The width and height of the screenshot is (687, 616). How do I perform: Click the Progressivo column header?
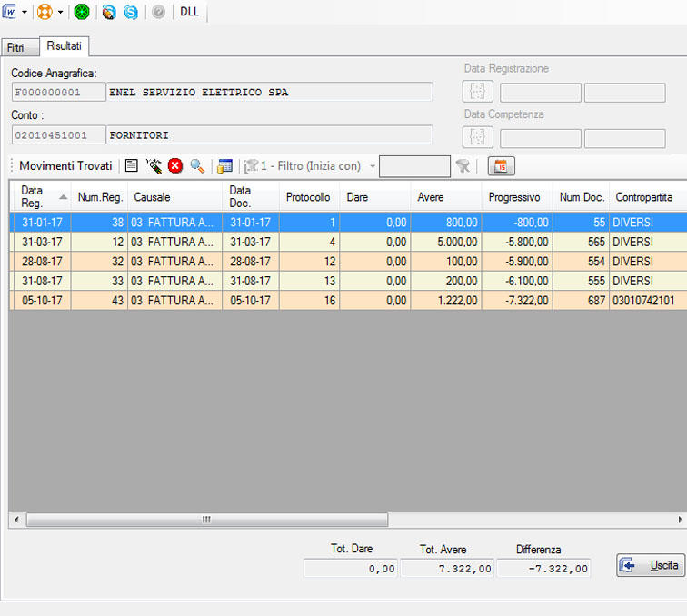517,197
